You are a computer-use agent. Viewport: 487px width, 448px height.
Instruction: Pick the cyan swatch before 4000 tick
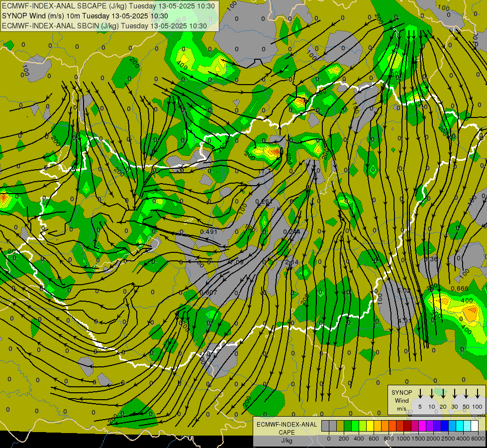[x=459, y=426]
